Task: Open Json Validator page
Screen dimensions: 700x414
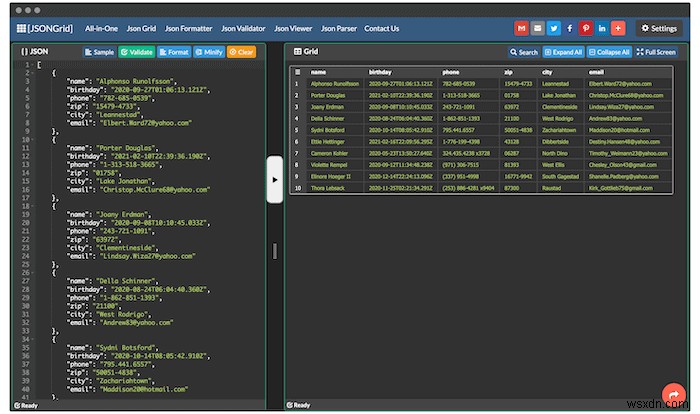Action: 243,29
